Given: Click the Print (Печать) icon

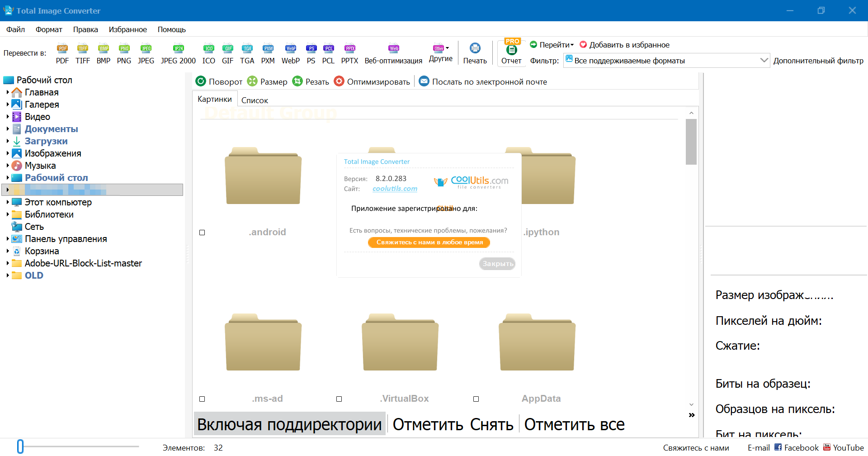Looking at the screenshot, I should (x=475, y=53).
